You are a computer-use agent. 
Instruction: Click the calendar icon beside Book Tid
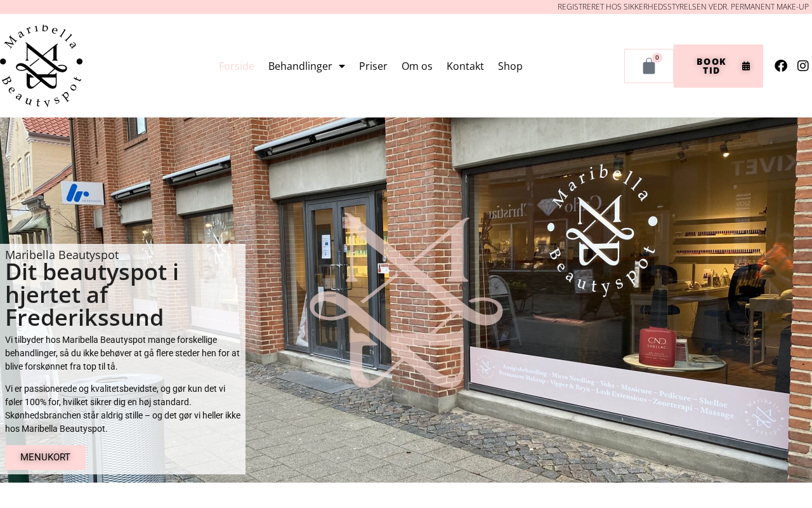pos(746,66)
